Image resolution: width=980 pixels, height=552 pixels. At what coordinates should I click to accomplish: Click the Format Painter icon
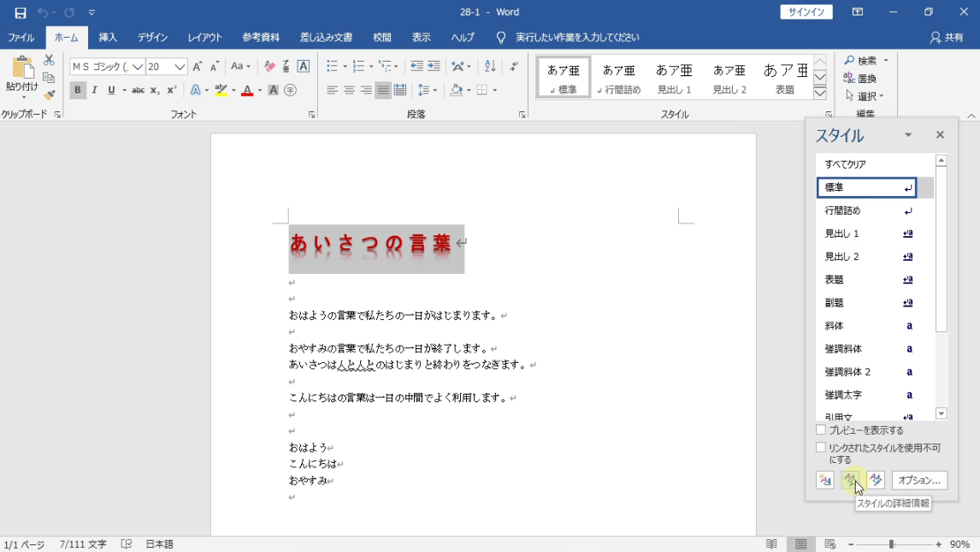click(49, 95)
